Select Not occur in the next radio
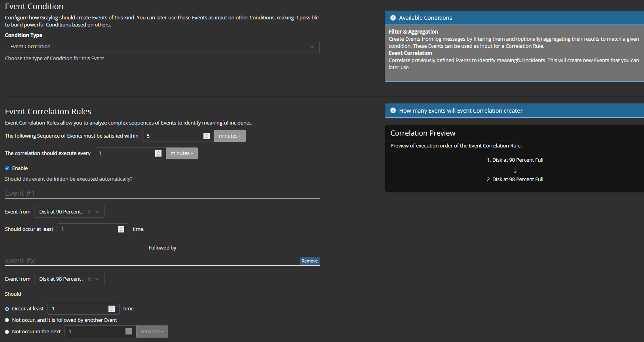The width and height of the screenshot is (644, 342). pos(7,332)
